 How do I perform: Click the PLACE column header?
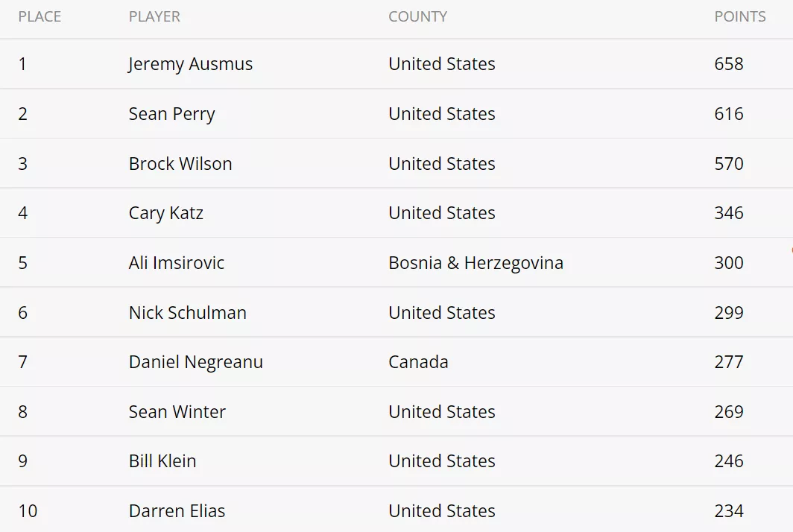(x=40, y=16)
